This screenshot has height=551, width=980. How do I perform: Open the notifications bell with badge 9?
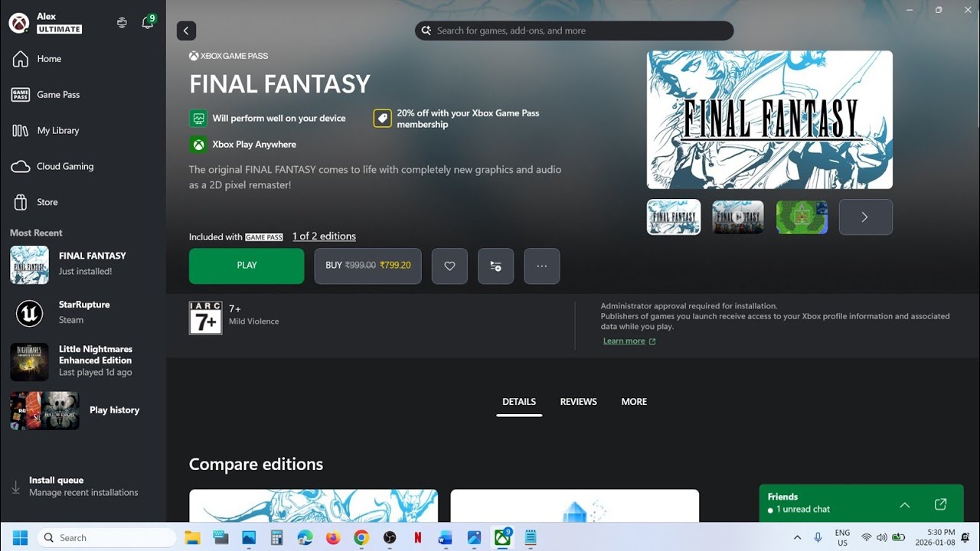[148, 22]
